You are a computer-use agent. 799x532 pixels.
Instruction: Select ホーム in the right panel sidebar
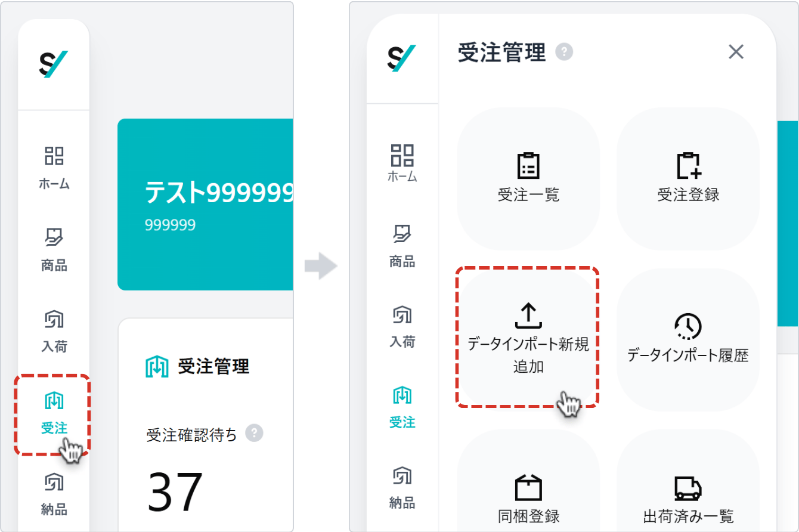[402, 163]
